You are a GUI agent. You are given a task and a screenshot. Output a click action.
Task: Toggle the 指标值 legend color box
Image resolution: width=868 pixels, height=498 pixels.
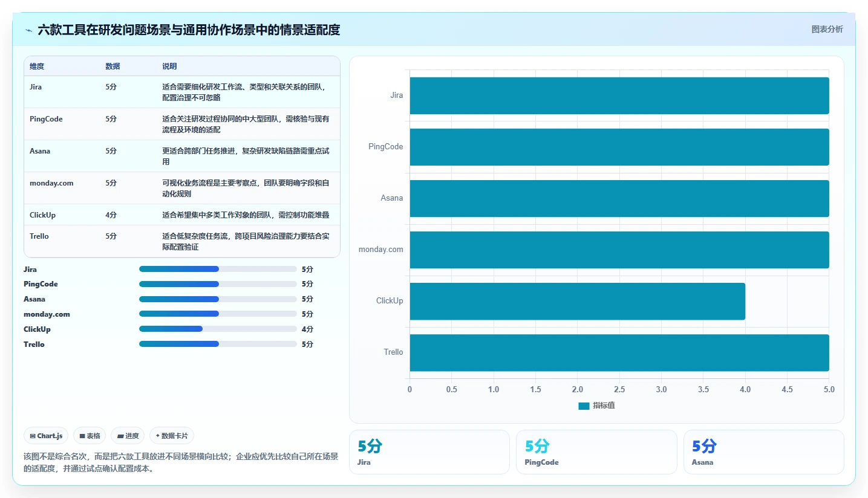coord(584,406)
